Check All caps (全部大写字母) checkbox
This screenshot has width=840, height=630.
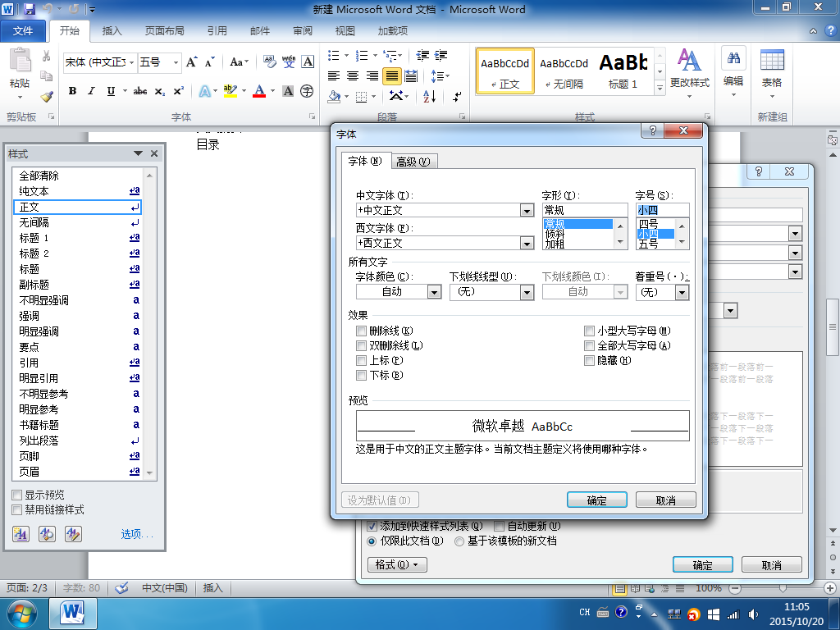[589, 346]
